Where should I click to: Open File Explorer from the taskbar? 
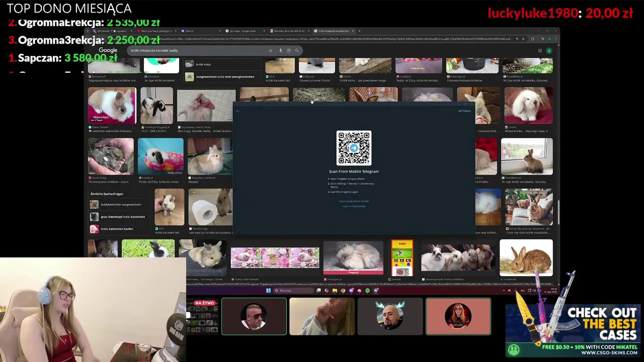click(x=335, y=290)
